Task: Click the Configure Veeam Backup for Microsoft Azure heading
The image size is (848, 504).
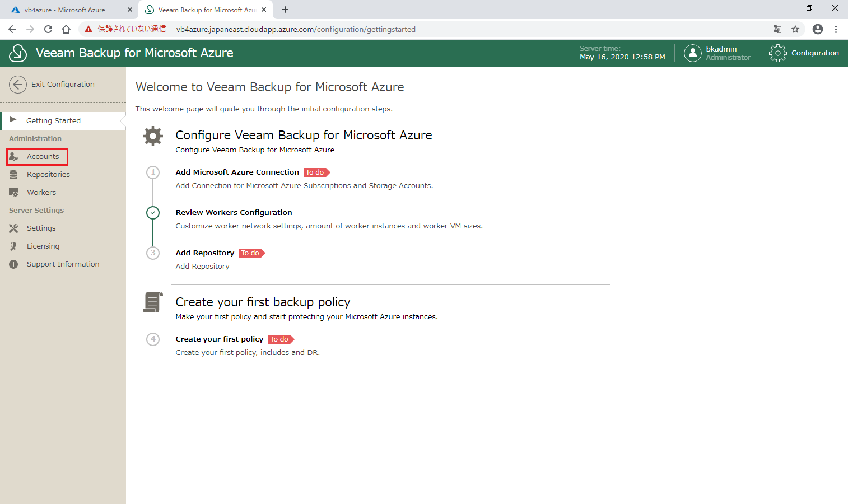Action: click(x=304, y=136)
